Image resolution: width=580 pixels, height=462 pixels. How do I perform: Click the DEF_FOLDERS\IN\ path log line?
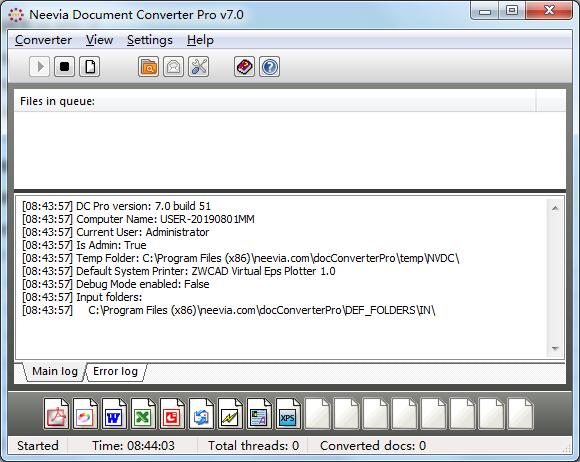229,310
